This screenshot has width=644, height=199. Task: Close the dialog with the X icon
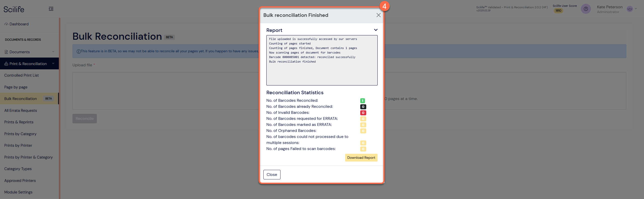[378, 15]
